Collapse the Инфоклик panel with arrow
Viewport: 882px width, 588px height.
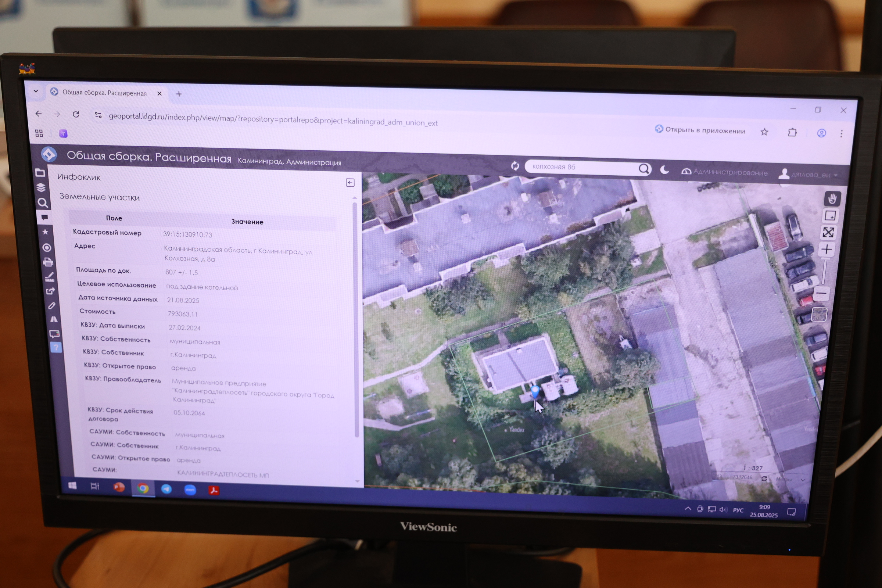pos(350,183)
